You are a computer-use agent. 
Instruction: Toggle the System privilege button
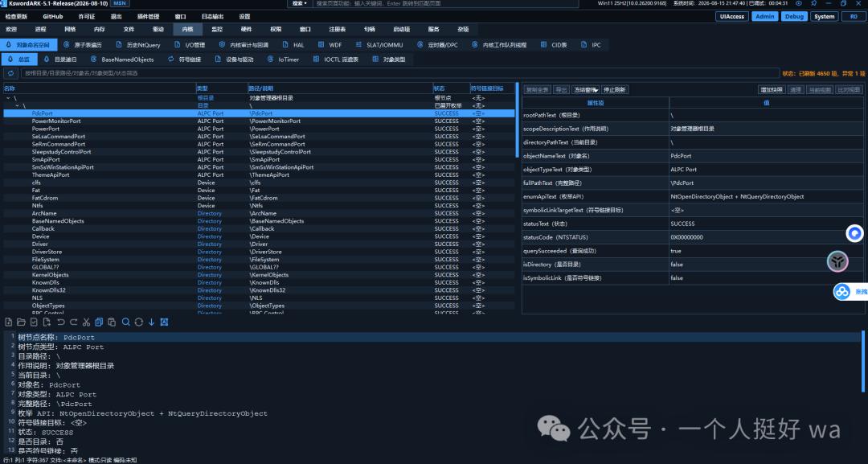[x=825, y=17]
